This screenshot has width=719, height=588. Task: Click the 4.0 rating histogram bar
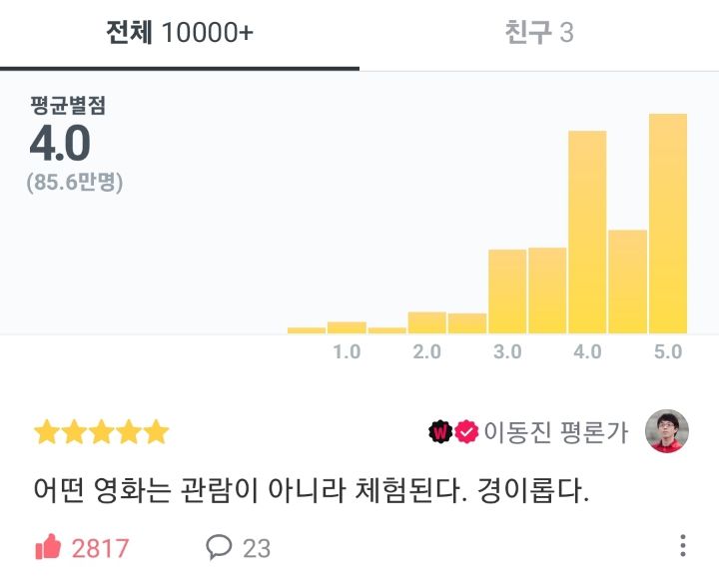587,233
